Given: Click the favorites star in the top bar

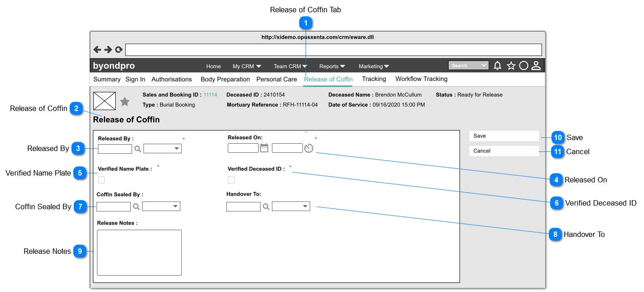Looking at the screenshot, I should [x=511, y=66].
